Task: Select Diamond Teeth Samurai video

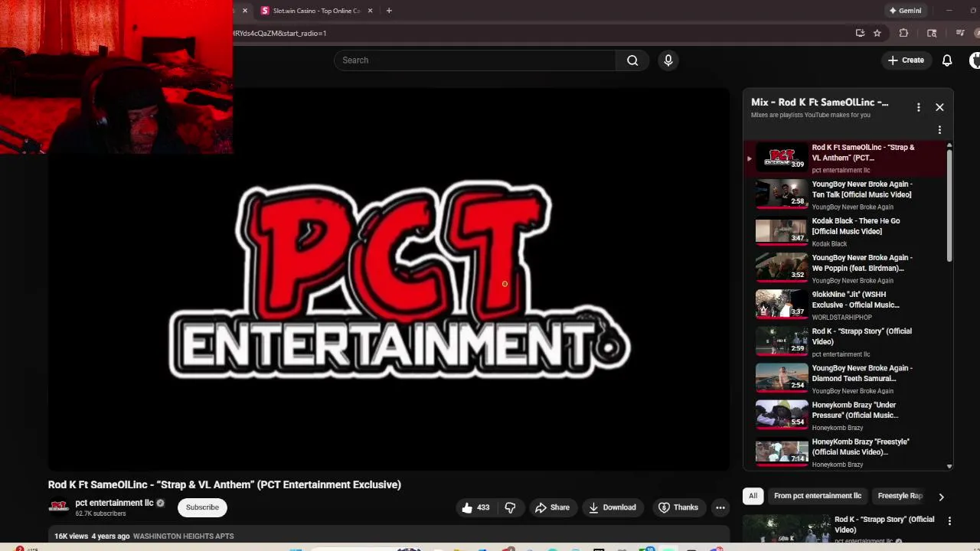Action: click(845, 379)
